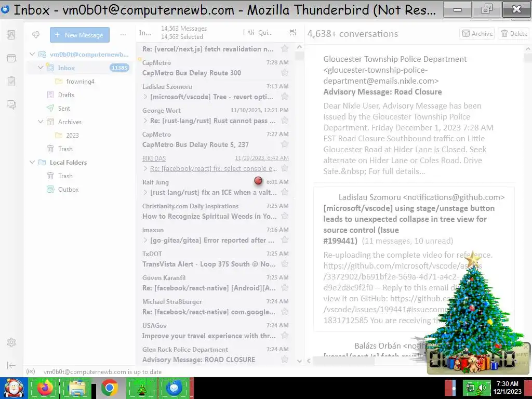
Task: Expand the imaxun go-gitea thread
Action: pos(145,240)
